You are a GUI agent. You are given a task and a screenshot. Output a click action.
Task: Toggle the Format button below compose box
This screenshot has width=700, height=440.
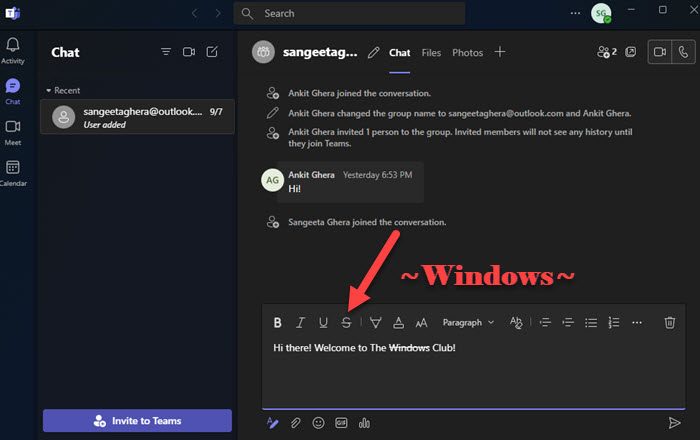point(272,423)
